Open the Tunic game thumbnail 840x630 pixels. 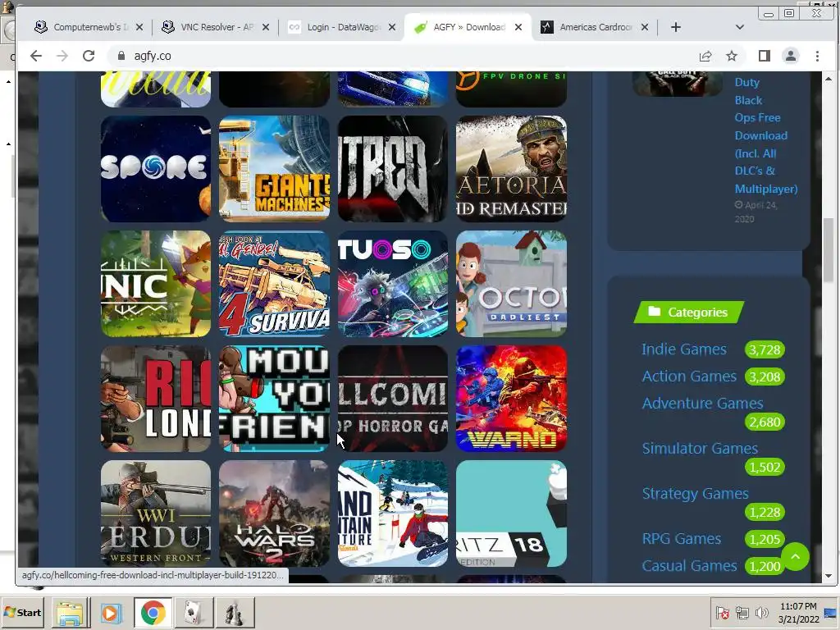coord(156,284)
